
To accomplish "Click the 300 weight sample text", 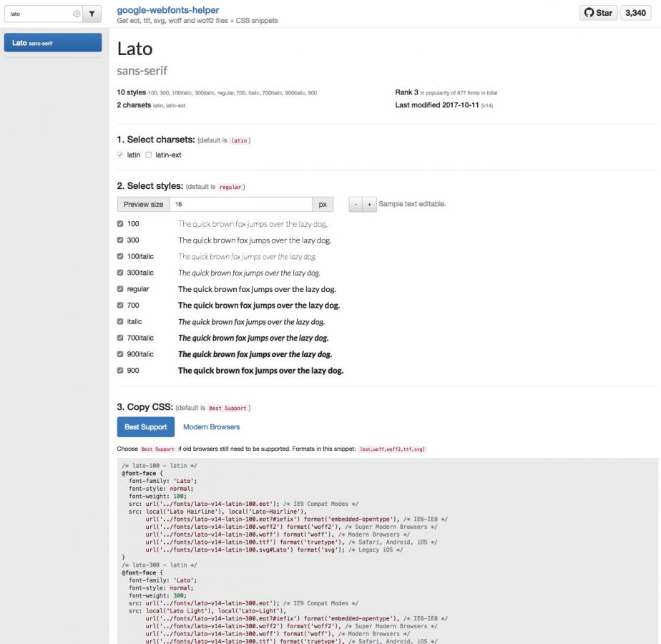I will (x=255, y=240).
